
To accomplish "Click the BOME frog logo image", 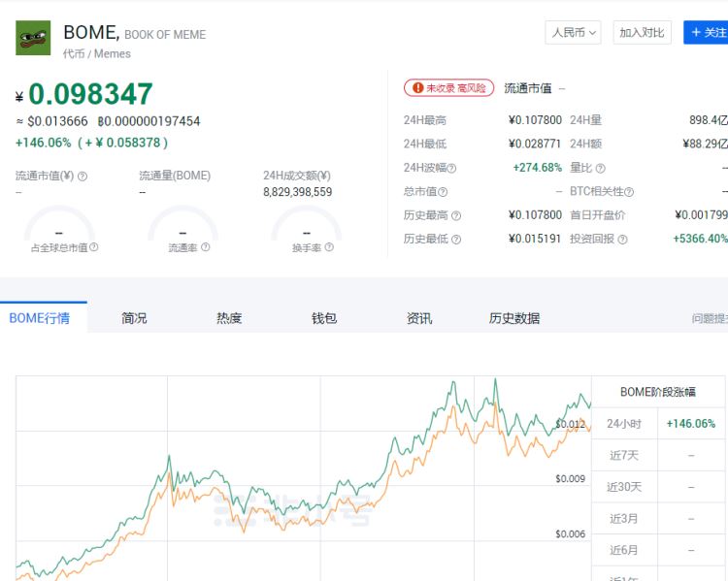I will click(33, 38).
